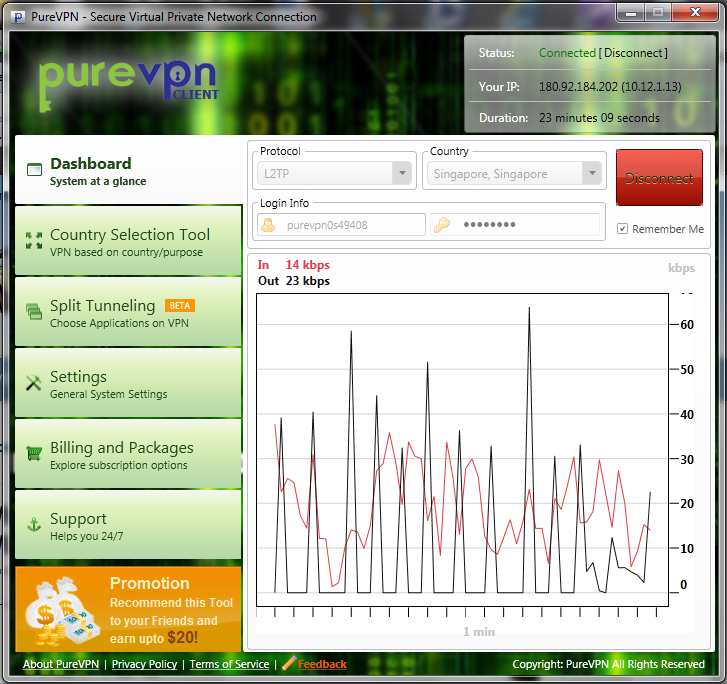This screenshot has width=727, height=684.
Task: Go to Settings section
Action: [x=128, y=383]
